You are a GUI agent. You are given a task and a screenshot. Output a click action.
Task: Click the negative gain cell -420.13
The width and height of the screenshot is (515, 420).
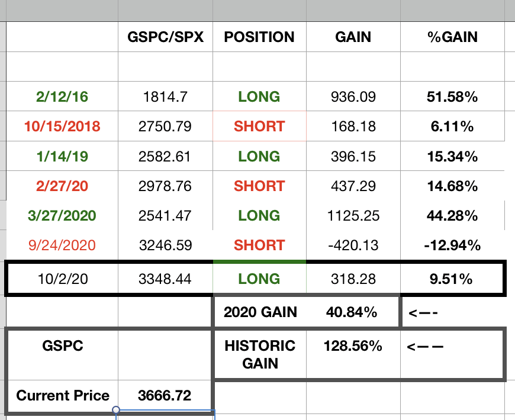tap(353, 245)
